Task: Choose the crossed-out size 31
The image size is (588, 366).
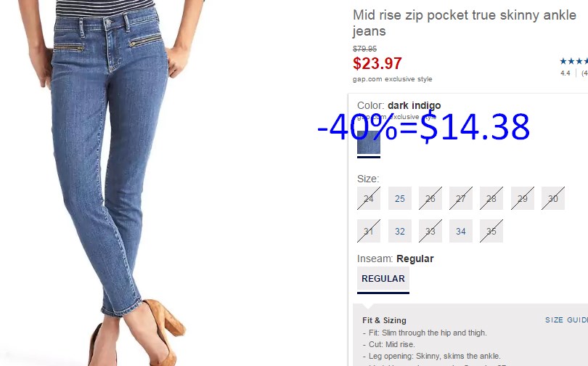Action: 369,231
